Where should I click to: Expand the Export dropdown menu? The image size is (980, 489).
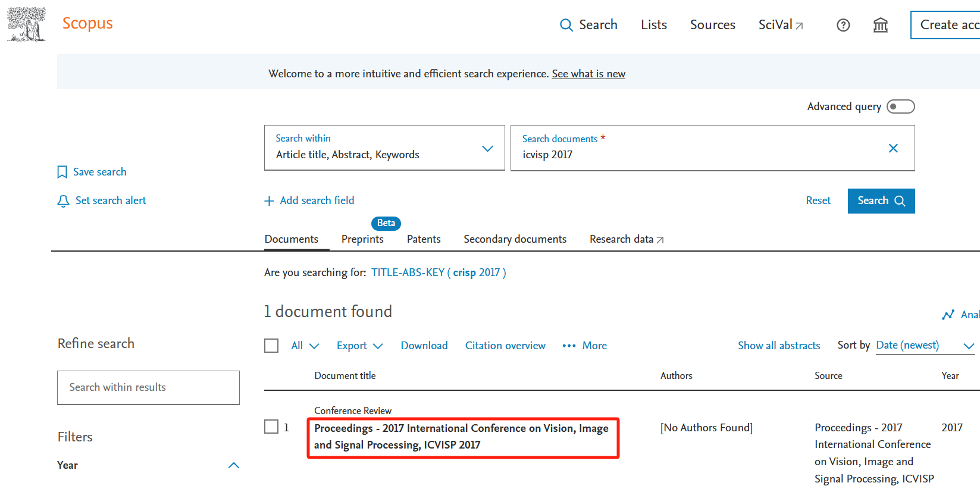359,346
